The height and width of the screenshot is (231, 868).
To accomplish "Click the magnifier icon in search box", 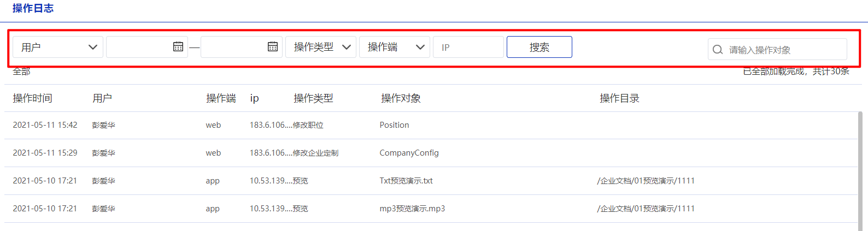I will [718, 50].
